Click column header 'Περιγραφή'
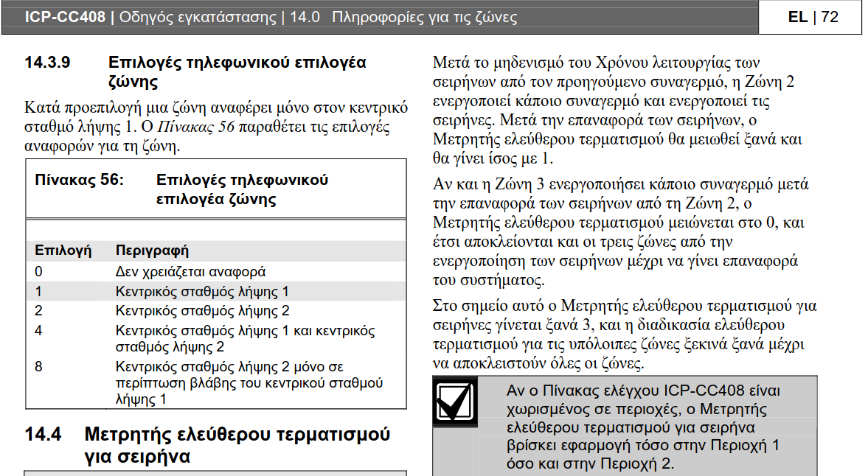Screen dimensions: 868x476 [152, 251]
